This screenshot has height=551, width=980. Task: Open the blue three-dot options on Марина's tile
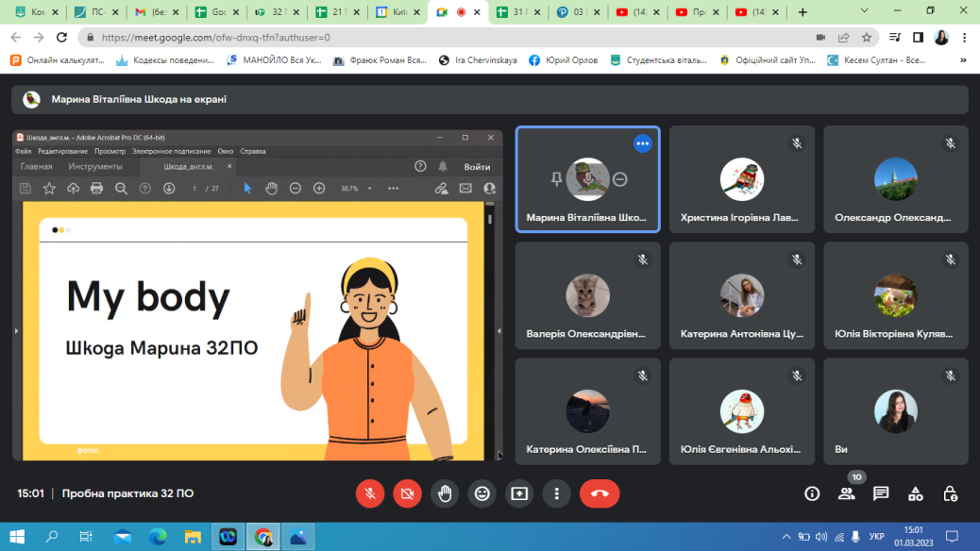(643, 143)
